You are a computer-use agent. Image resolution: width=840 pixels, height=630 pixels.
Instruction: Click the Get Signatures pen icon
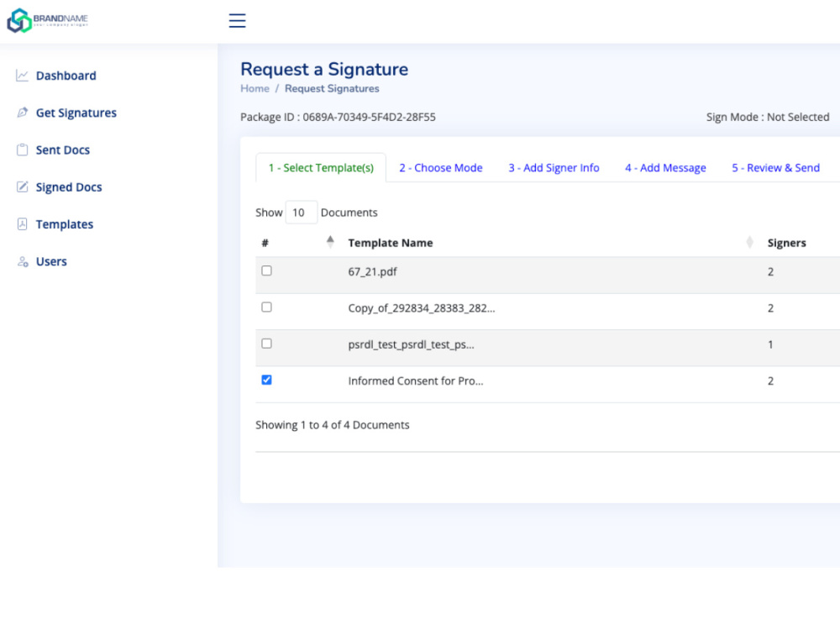coord(22,113)
